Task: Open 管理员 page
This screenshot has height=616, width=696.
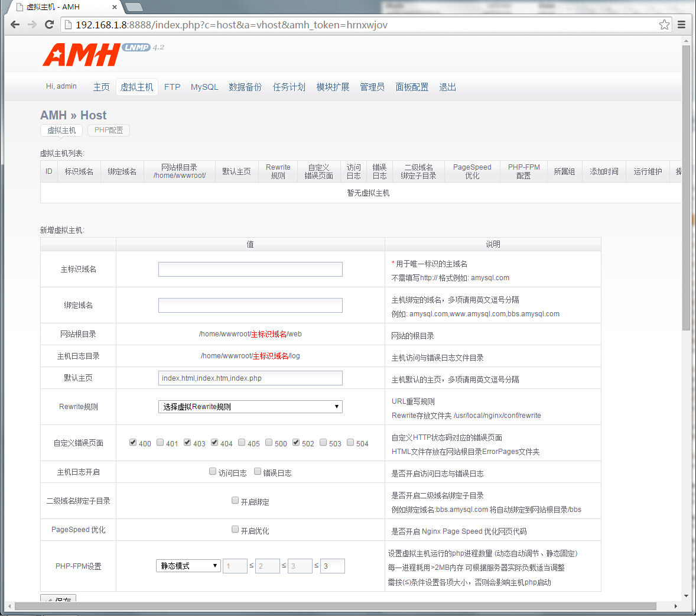Action: coord(372,87)
